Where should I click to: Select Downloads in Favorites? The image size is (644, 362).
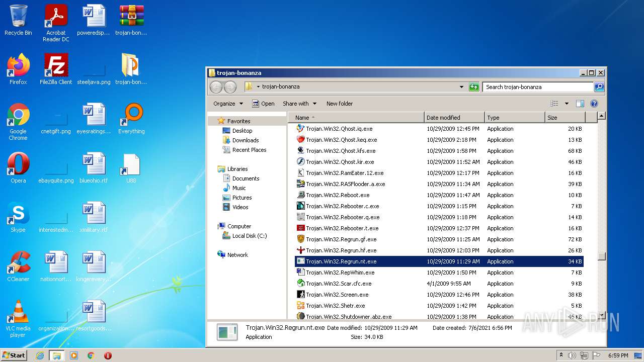pos(246,140)
